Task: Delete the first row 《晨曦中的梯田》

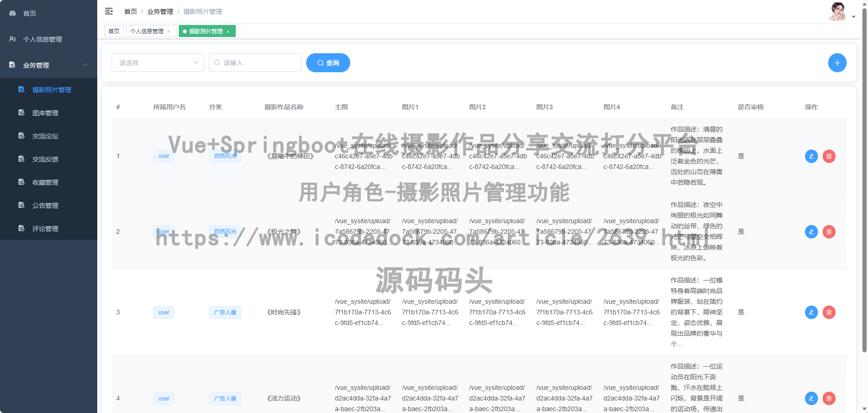Action: [829, 156]
